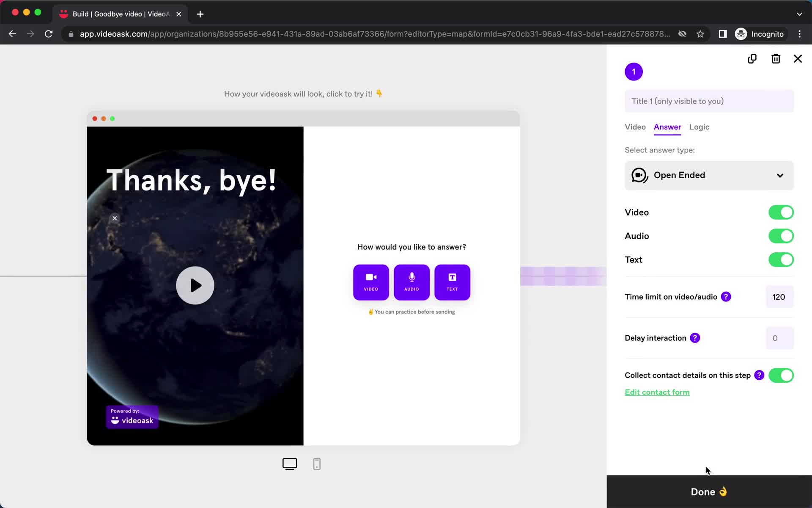Toggle the Video response option on
Image resolution: width=812 pixels, height=508 pixels.
click(x=782, y=212)
